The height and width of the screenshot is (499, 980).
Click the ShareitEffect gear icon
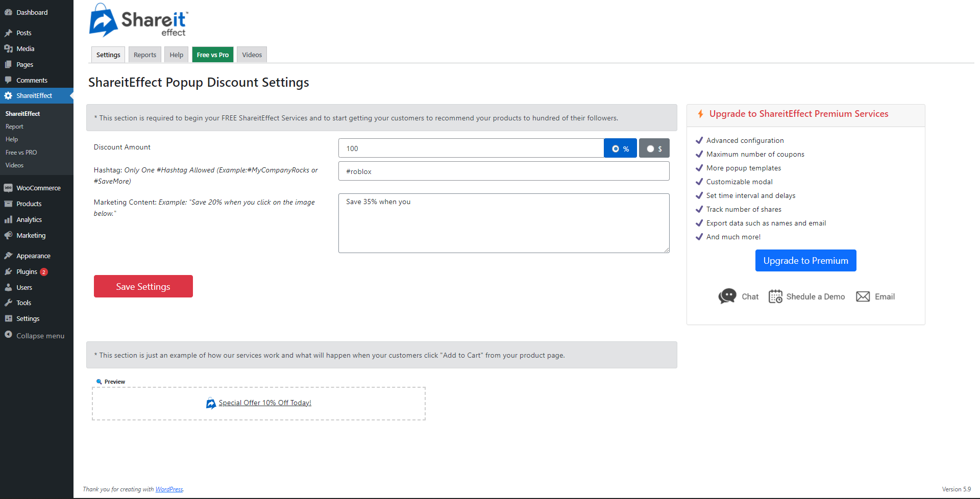[8, 95]
